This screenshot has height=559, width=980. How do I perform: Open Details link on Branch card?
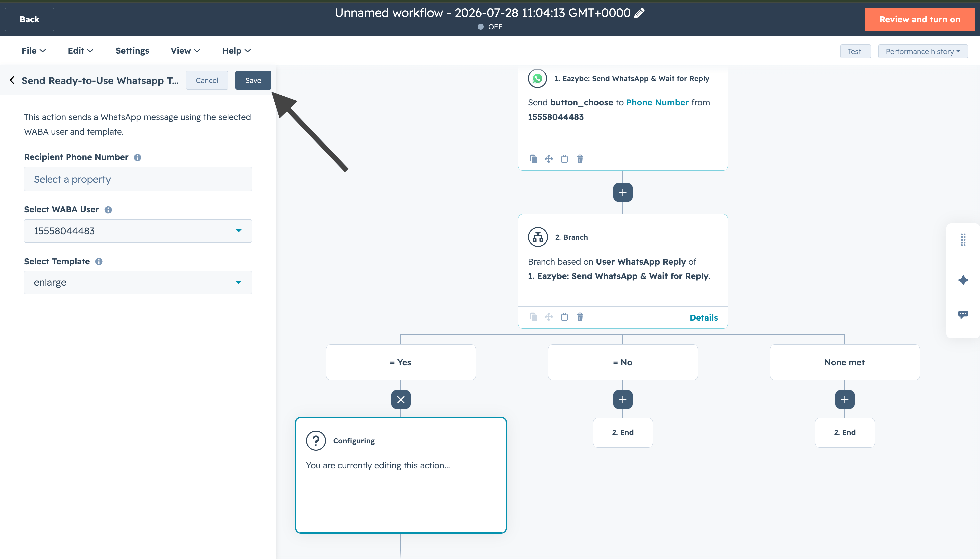(x=703, y=318)
